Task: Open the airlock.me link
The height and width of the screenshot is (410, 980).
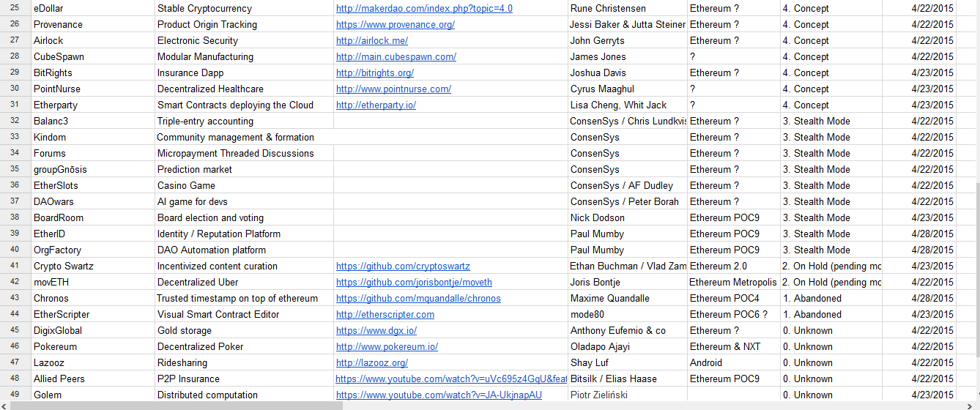Action: (x=372, y=41)
